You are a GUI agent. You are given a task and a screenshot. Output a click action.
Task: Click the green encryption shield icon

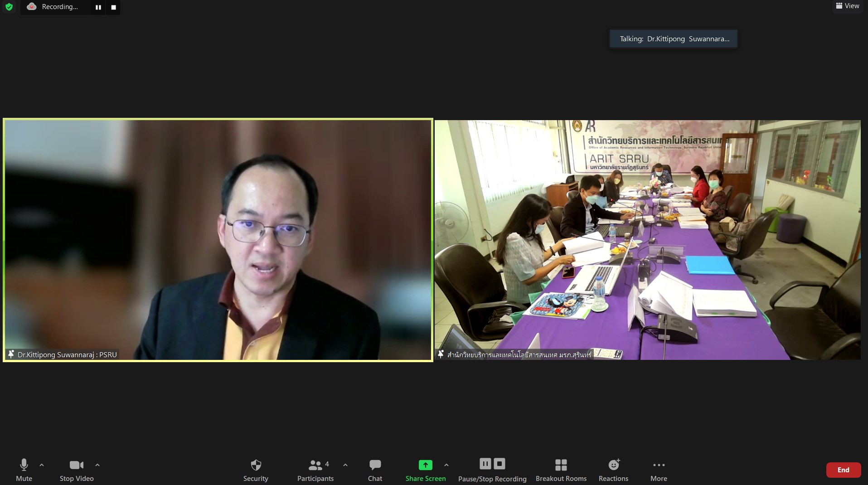[9, 7]
